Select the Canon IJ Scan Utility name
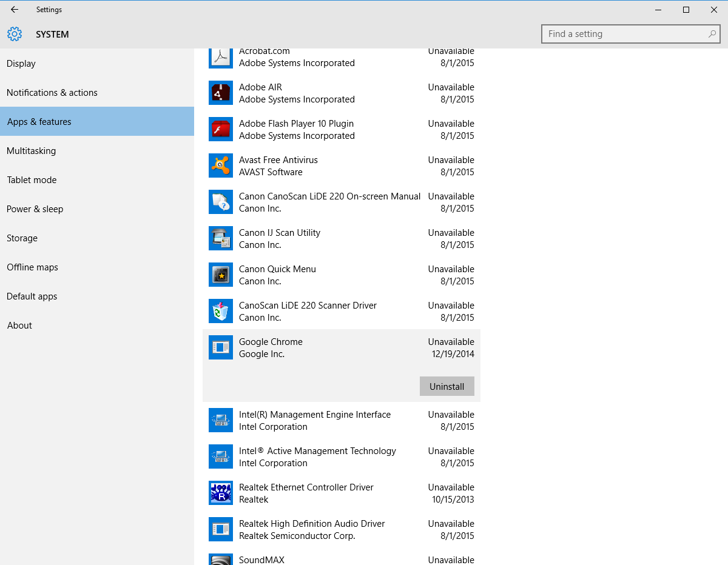 (280, 233)
